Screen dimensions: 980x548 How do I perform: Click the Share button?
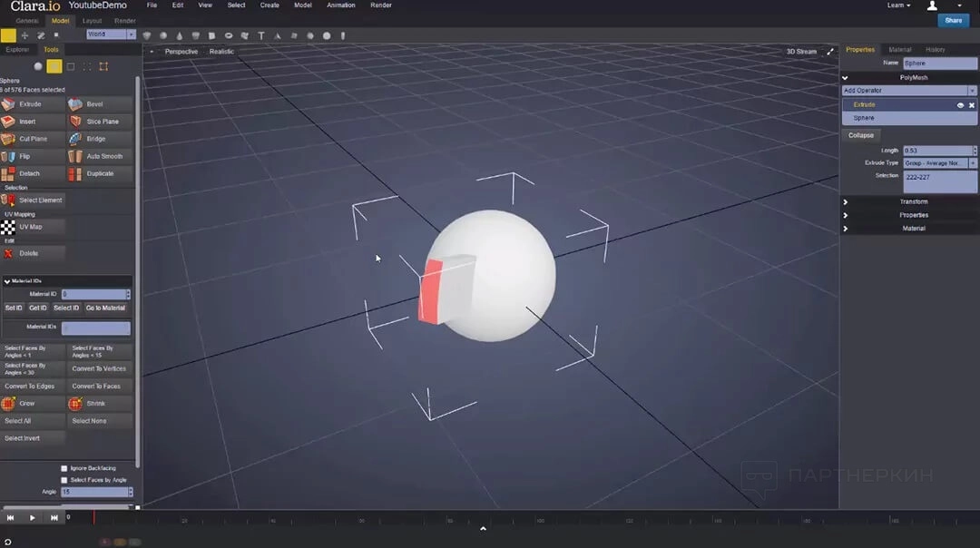953,20
